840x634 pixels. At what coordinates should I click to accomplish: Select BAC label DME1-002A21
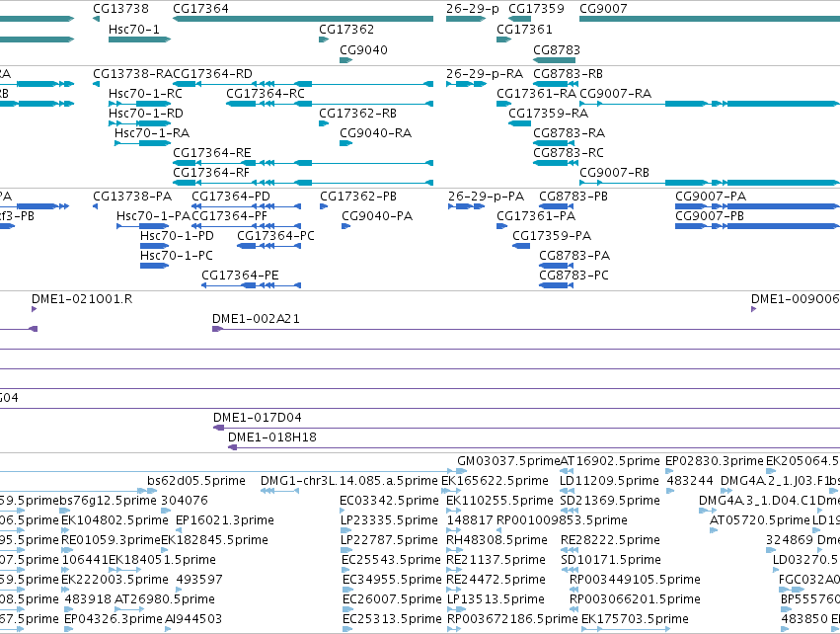[x=256, y=318]
